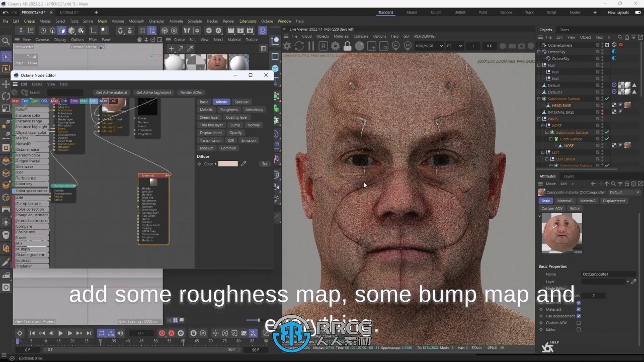Select the face material thumbnail in material manager

pyautogui.click(x=217, y=63)
